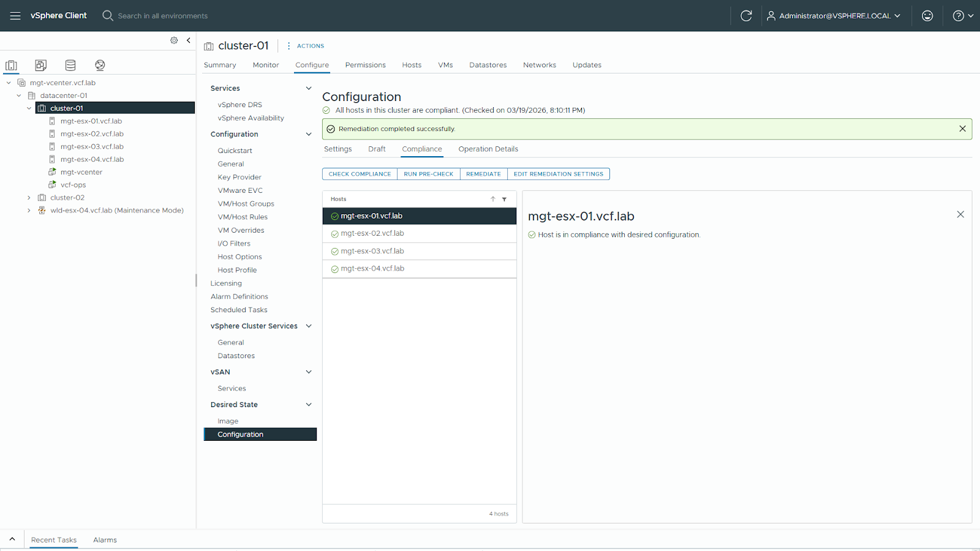
Task: Collapse the vSAN section in sidebar
Action: pos(309,372)
